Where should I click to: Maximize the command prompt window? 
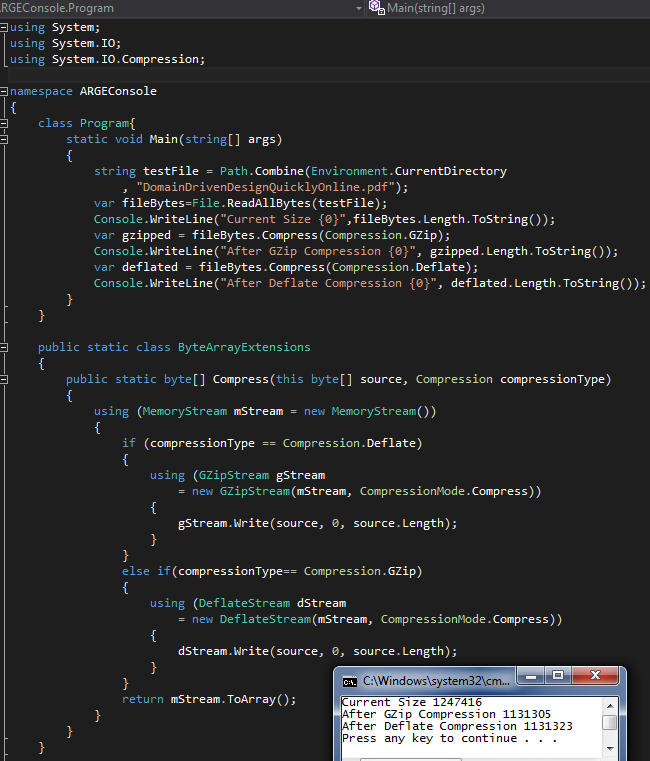coord(558,677)
